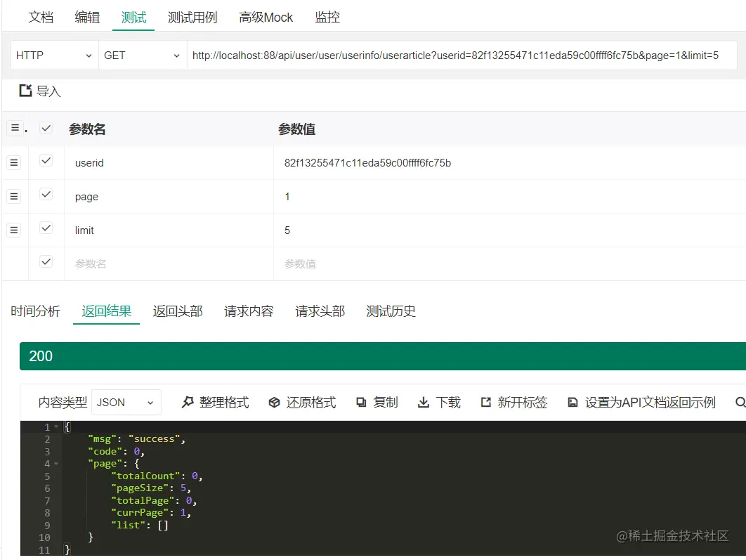Open the HTTP protocol dropdown

54,56
